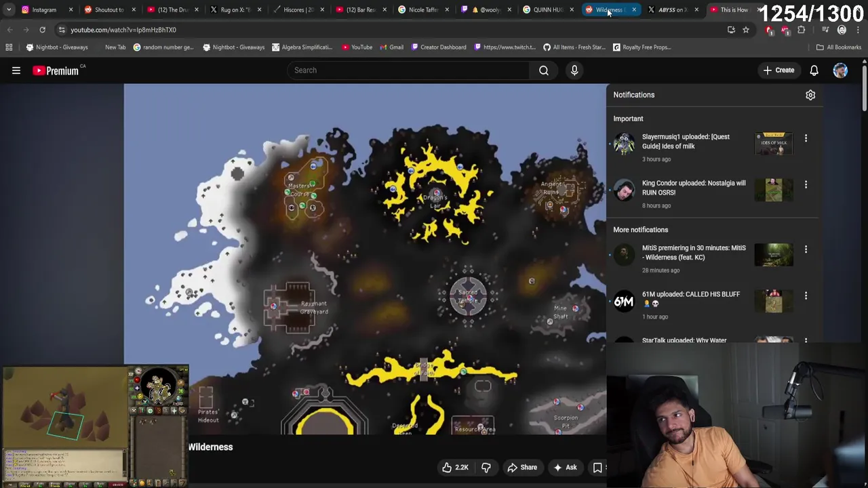The height and width of the screenshot is (488, 868).
Task: Bookmark this page with star icon
Action: pyautogui.click(x=745, y=30)
